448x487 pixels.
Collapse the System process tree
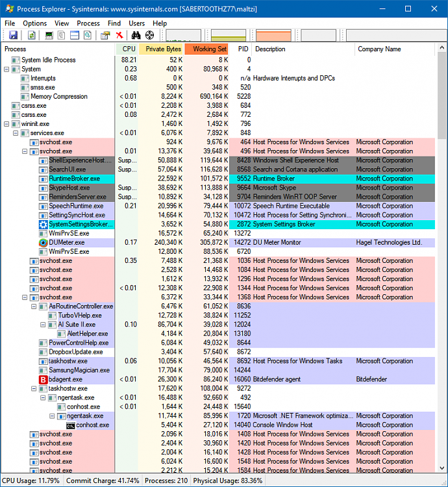[x=6, y=69]
